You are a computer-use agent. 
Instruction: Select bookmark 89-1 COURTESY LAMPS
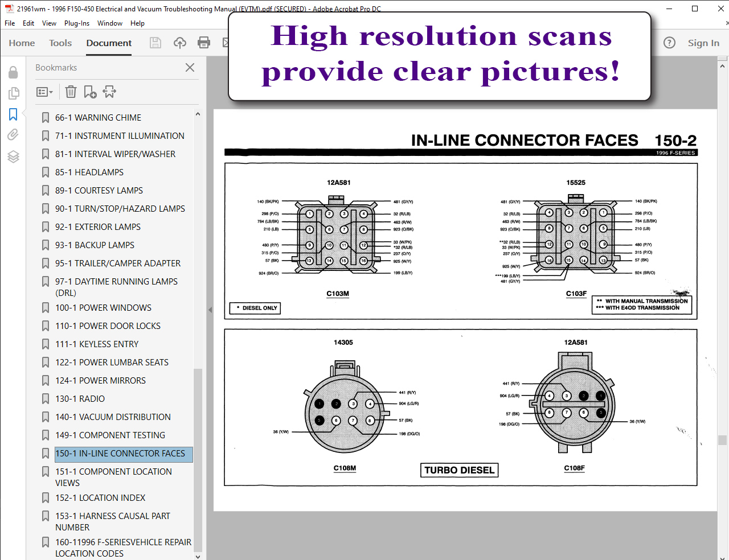click(x=99, y=190)
